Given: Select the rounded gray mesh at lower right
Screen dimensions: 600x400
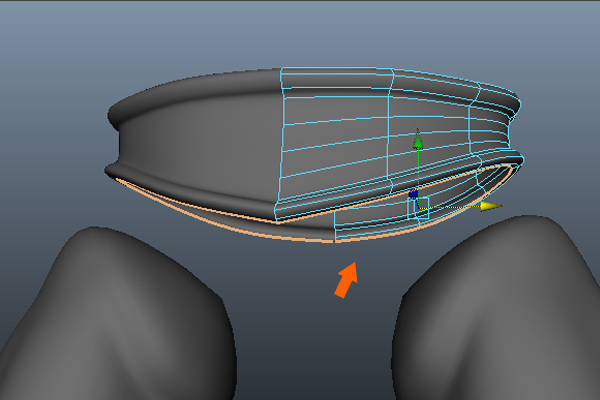Looking at the screenshot, I should coord(497,310).
